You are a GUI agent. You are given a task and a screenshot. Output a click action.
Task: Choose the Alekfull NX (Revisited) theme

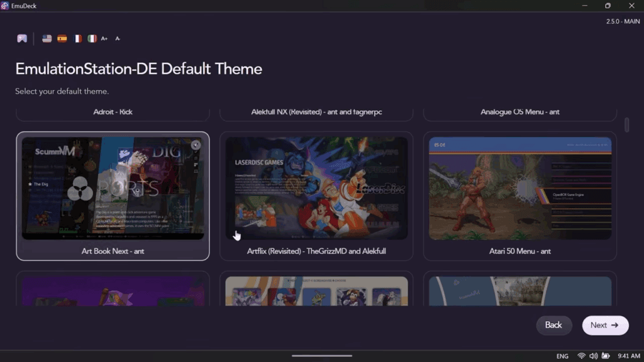pyautogui.click(x=316, y=113)
